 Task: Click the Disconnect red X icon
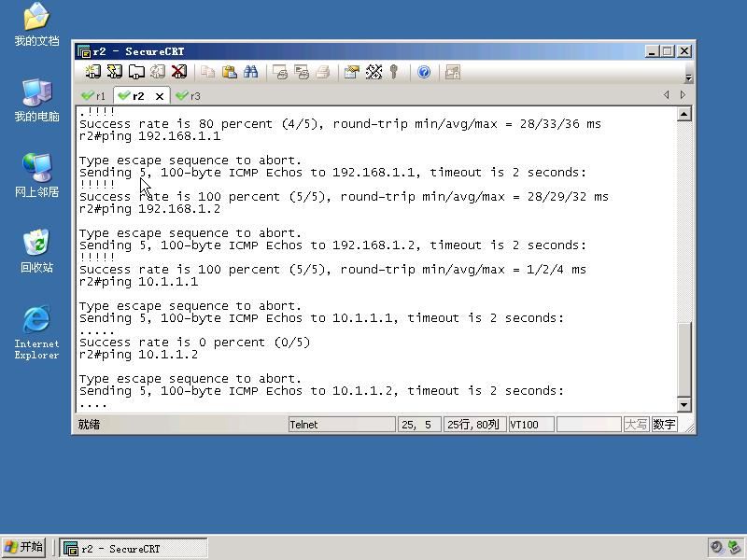[179, 72]
